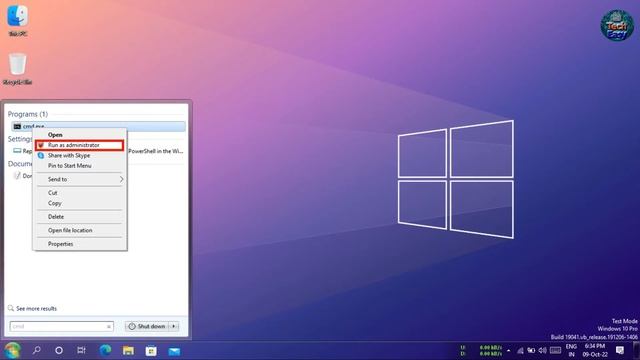Click Show desktop strip at taskbar end

tap(638, 350)
